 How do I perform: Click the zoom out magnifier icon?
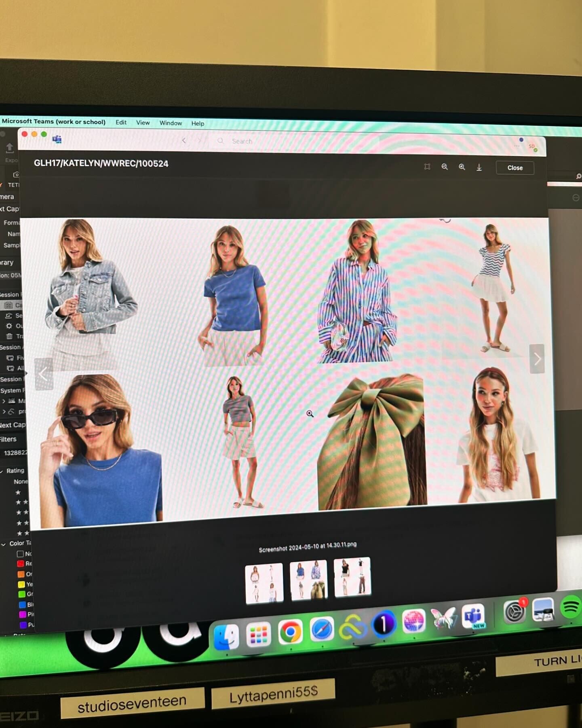coord(444,167)
